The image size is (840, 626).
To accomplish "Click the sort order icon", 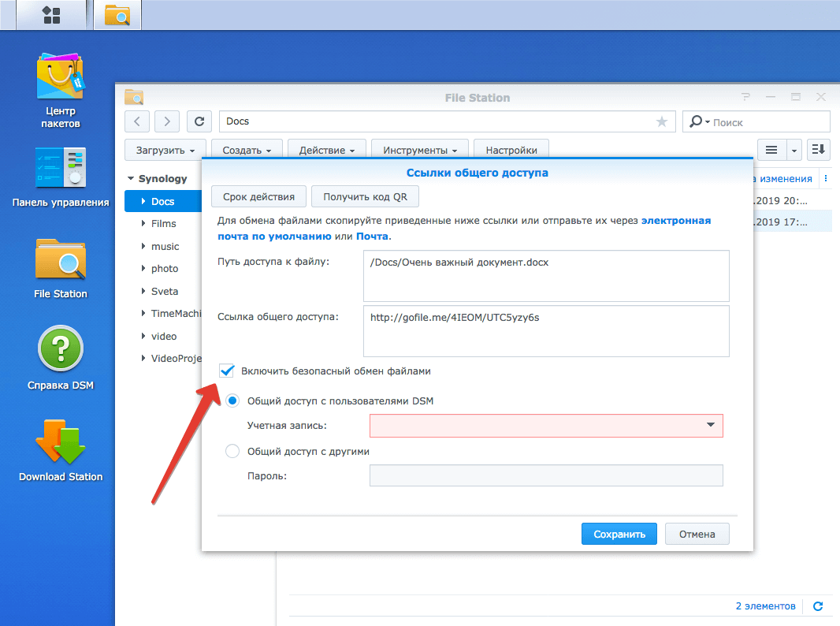I will 819,150.
